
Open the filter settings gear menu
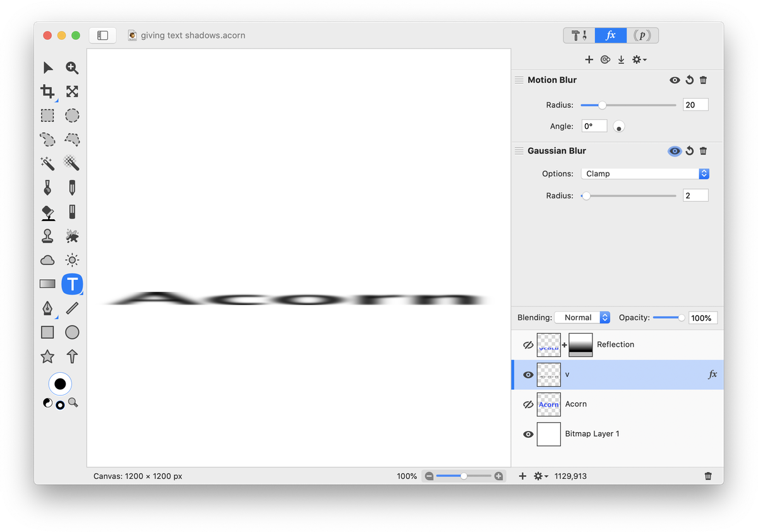639,59
